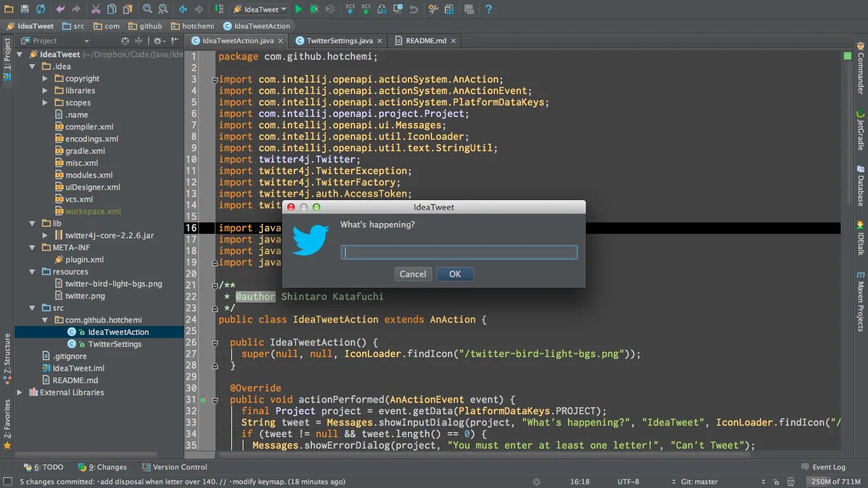Image resolution: width=868 pixels, height=488 pixels.
Task: Open the 6: TODO tool window
Action: coord(43,467)
